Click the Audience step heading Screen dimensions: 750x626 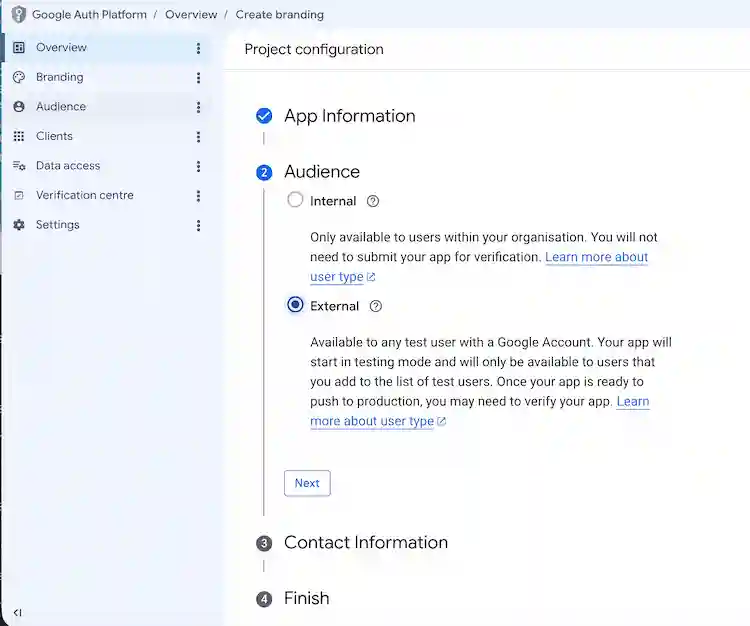pyautogui.click(x=322, y=172)
